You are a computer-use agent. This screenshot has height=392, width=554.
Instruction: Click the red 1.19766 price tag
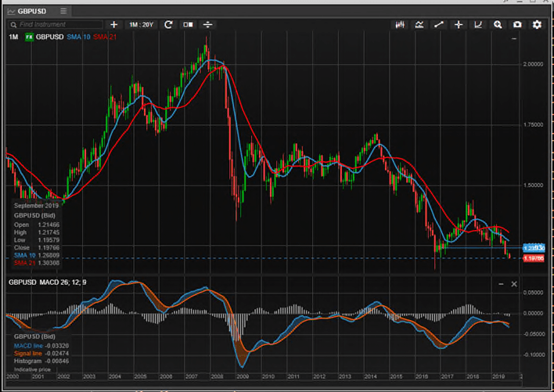tap(534, 258)
